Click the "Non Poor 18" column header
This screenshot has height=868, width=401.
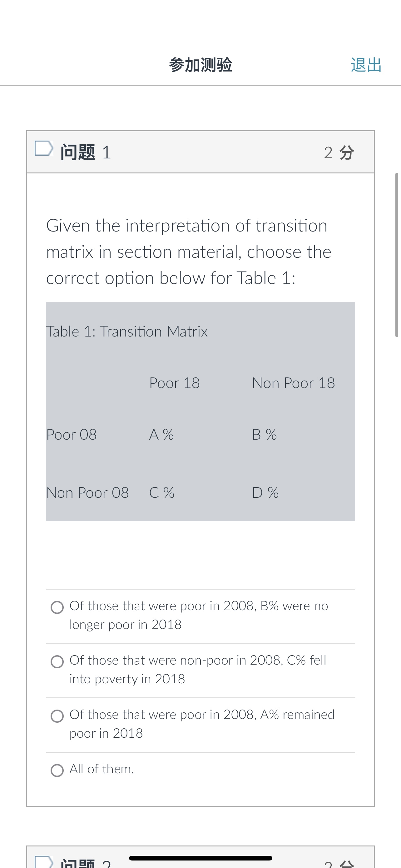(293, 382)
